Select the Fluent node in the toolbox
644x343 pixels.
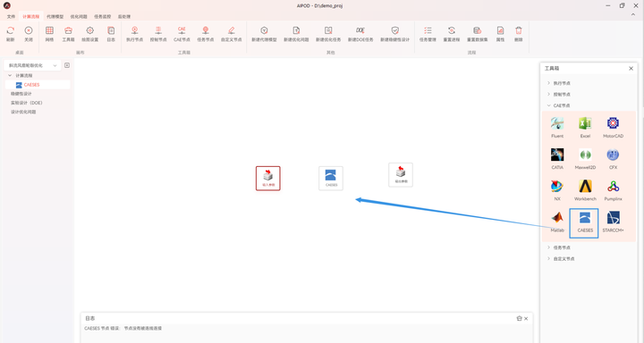click(x=557, y=123)
